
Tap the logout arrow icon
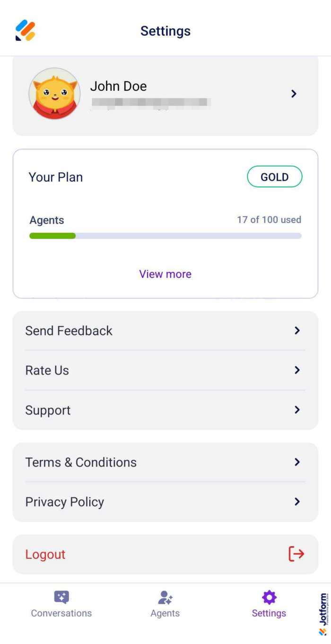[296, 554]
